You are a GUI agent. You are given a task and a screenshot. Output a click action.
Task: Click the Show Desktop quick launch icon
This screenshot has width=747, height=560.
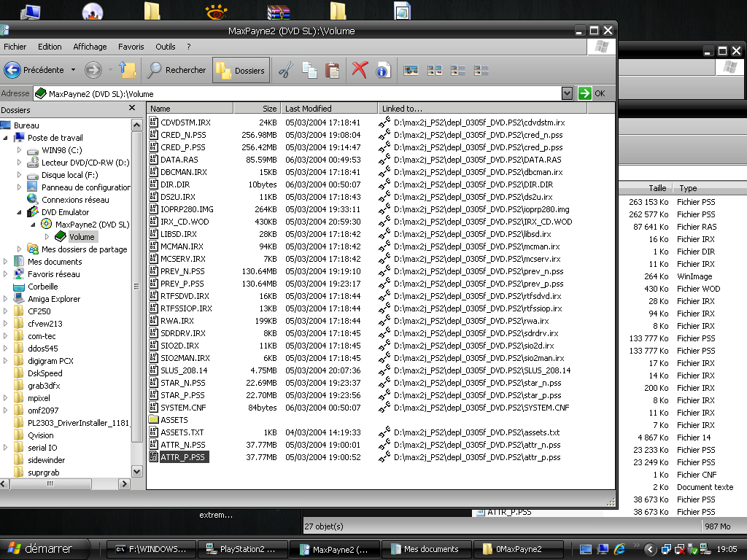point(586,549)
